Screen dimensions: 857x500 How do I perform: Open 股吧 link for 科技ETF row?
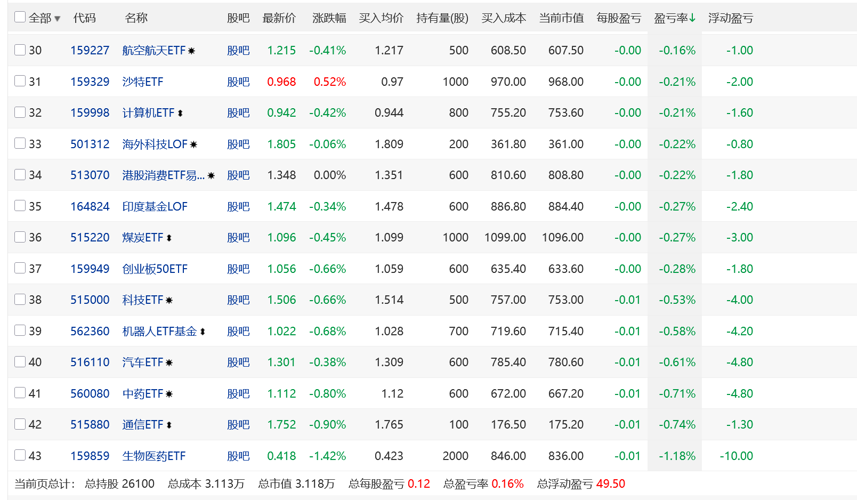(x=238, y=300)
